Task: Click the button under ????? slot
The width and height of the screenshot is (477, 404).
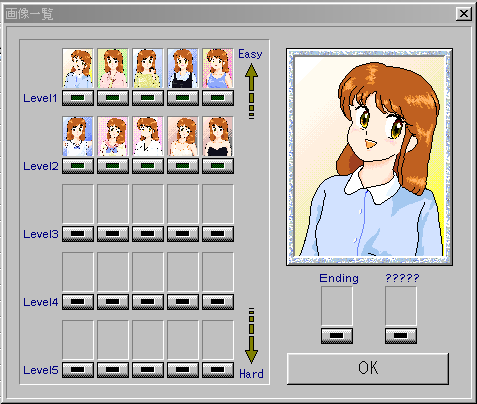Action: [x=401, y=336]
